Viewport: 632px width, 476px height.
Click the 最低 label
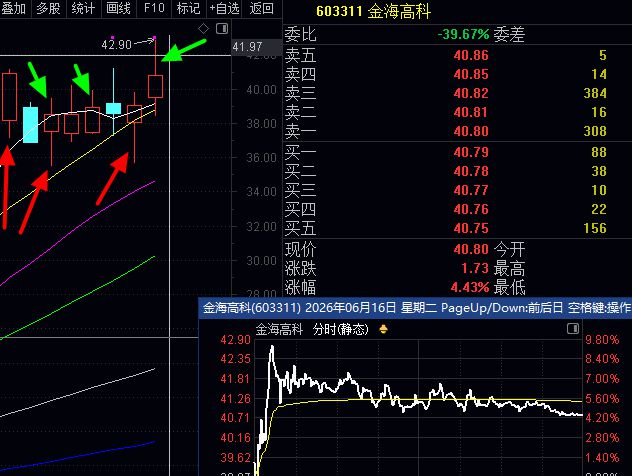point(509,287)
